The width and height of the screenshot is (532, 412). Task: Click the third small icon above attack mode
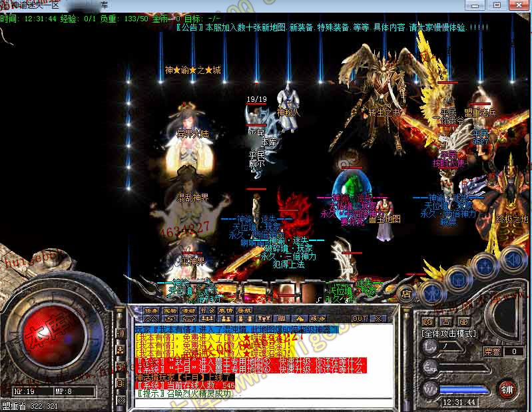click(x=464, y=321)
